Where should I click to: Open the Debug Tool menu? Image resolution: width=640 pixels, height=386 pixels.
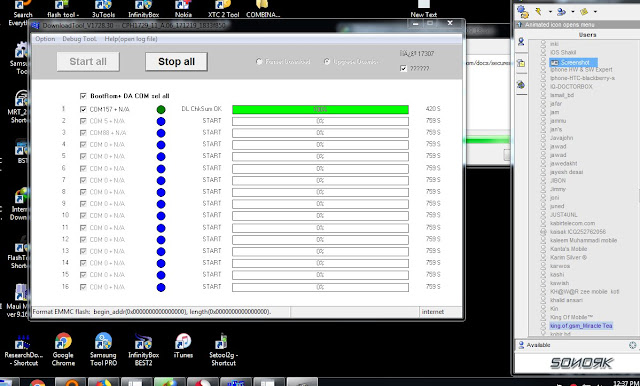point(80,39)
